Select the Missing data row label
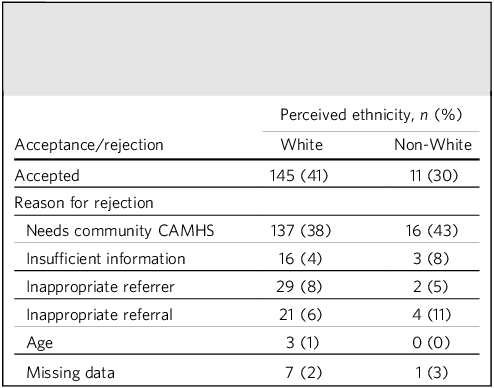The height and width of the screenshot is (388, 494). (70, 373)
